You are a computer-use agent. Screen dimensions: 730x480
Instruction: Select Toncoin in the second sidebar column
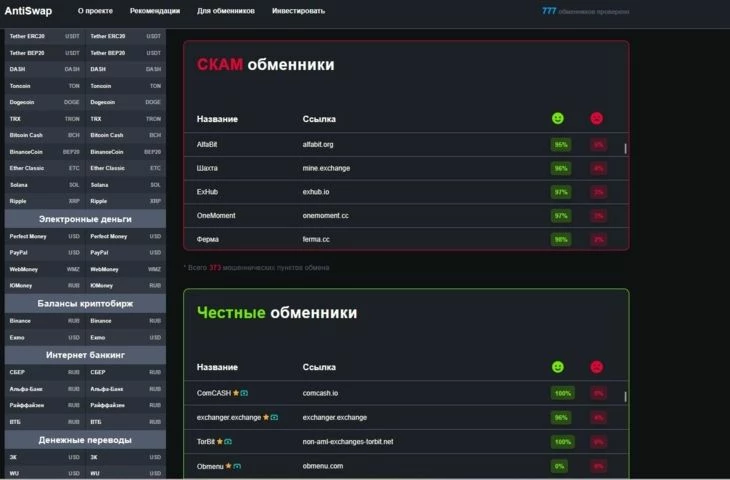click(x=126, y=86)
